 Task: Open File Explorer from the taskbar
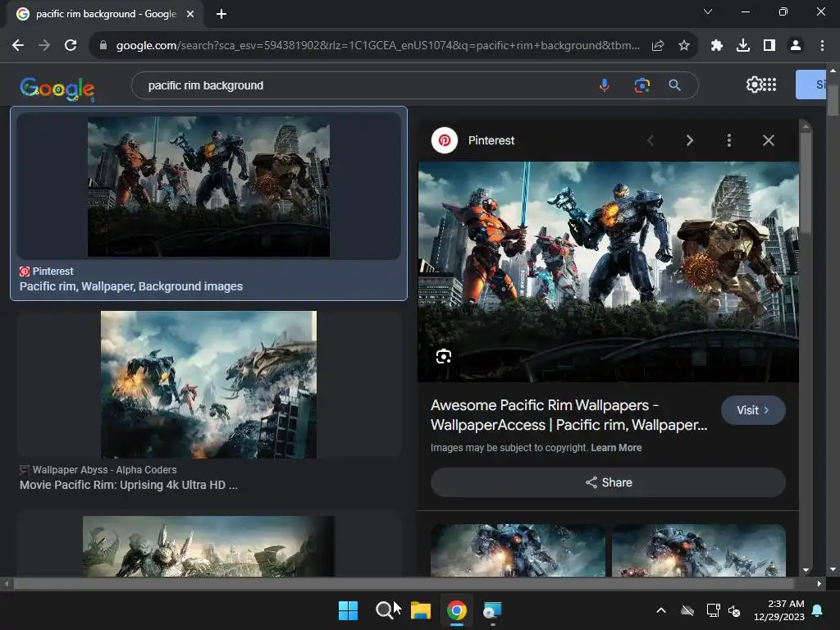coord(421,610)
